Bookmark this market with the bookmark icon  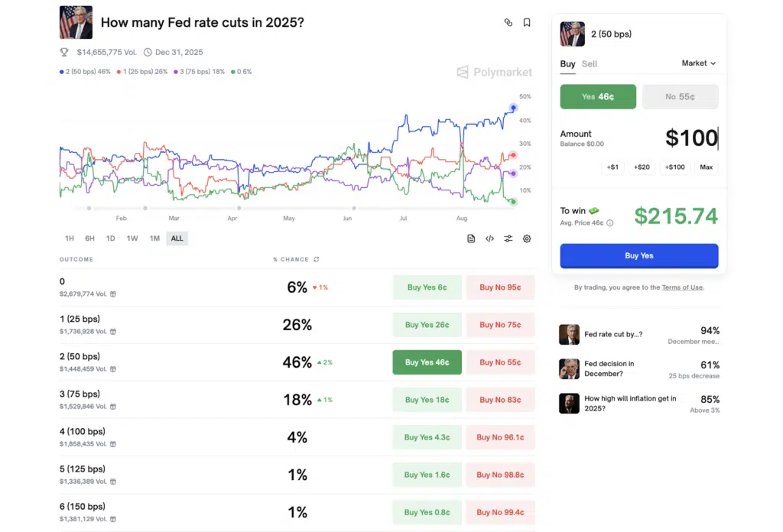527,23
